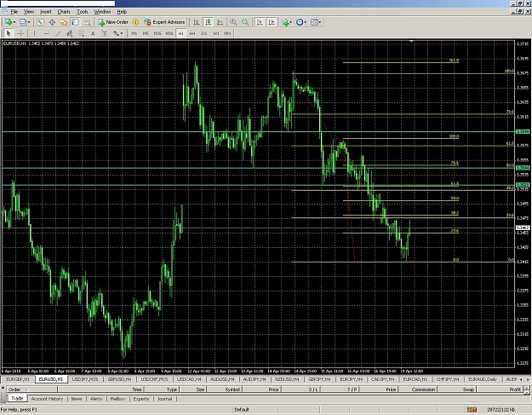Viewport: 532px width, 415px height.
Task: Select the Horizontal Line drawing tool
Action: (47, 33)
